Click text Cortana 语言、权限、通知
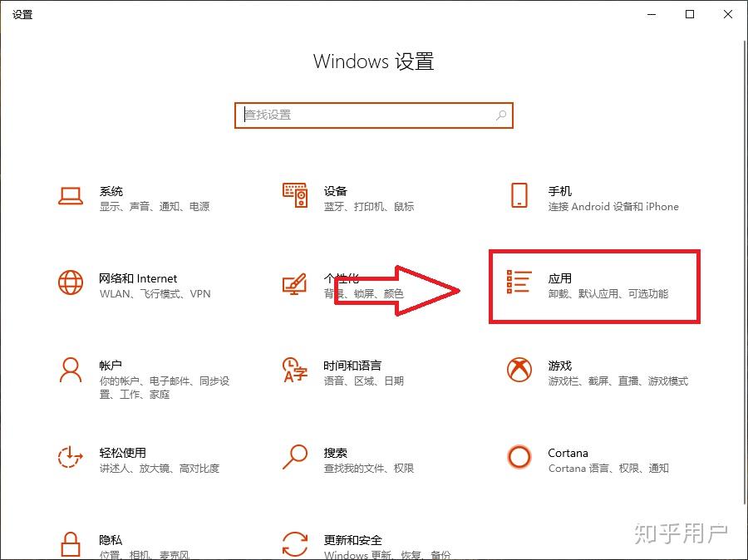The height and width of the screenshot is (560, 748). (608, 469)
